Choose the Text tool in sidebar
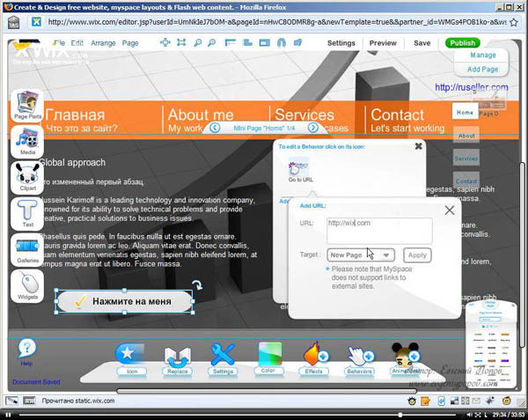This screenshot has width=528, height=420. click(x=27, y=213)
